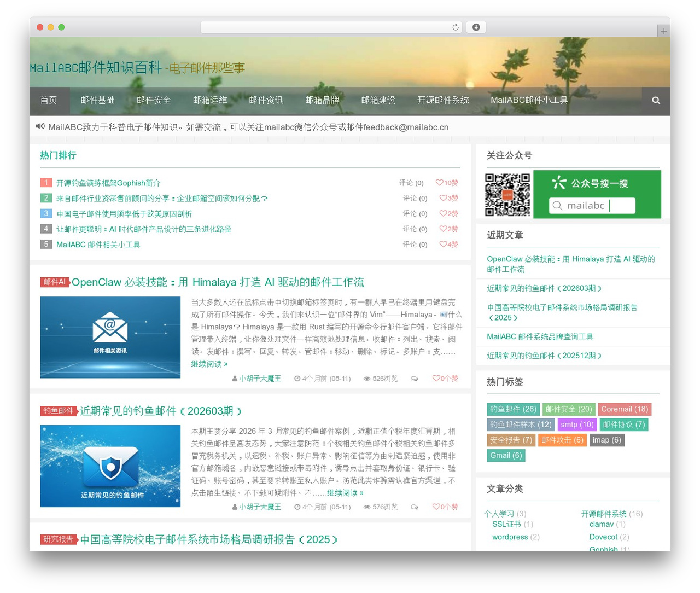Select the 邮件攻击 (6) tag
The height and width of the screenshot is (593, 700).
click(562, 440)
